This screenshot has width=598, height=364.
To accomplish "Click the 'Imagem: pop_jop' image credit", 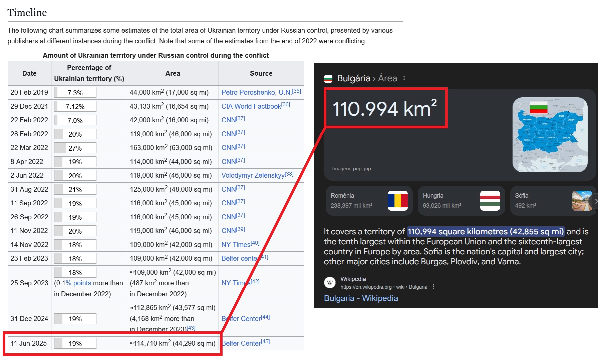I will click(351, 169).
